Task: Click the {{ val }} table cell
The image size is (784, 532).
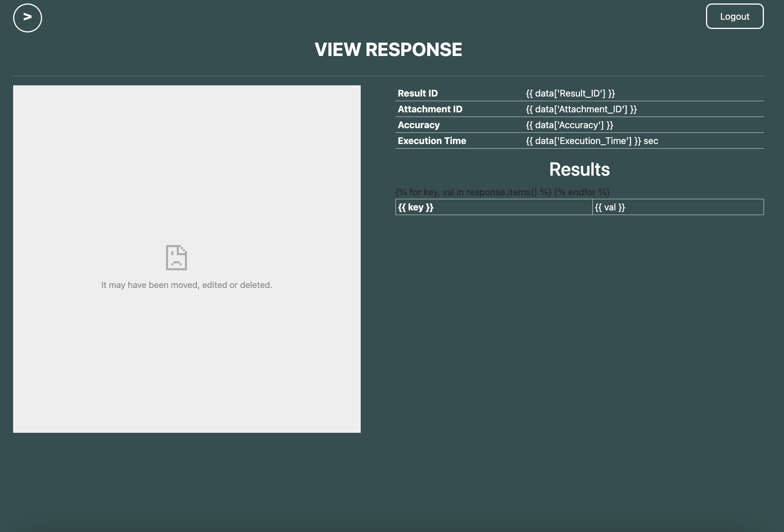Action: pyautogui.click(x=677, y=207)
